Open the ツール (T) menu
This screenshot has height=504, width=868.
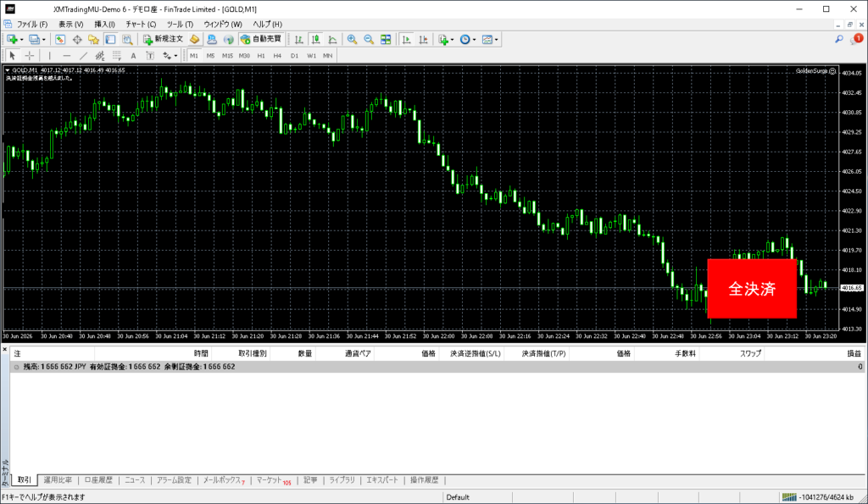click(x=180, y=25)
